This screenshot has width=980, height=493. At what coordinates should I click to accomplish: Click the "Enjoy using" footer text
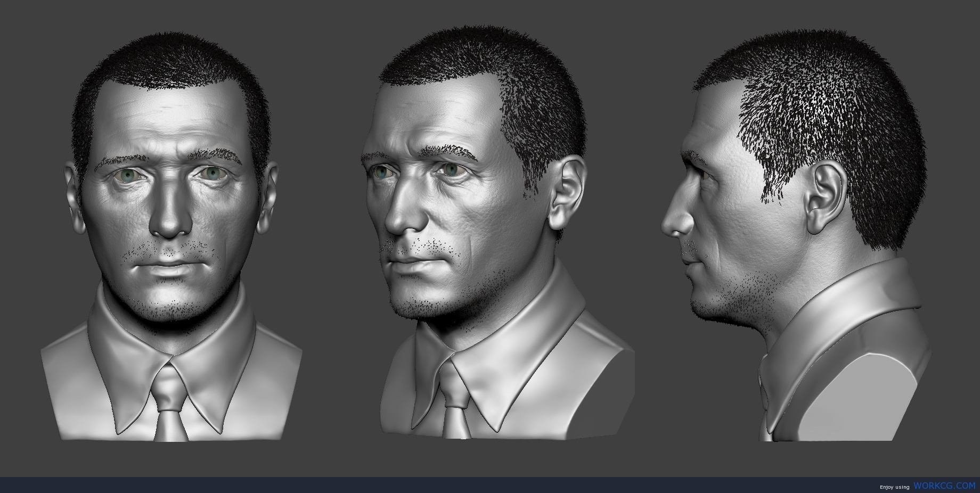[894, 487]
